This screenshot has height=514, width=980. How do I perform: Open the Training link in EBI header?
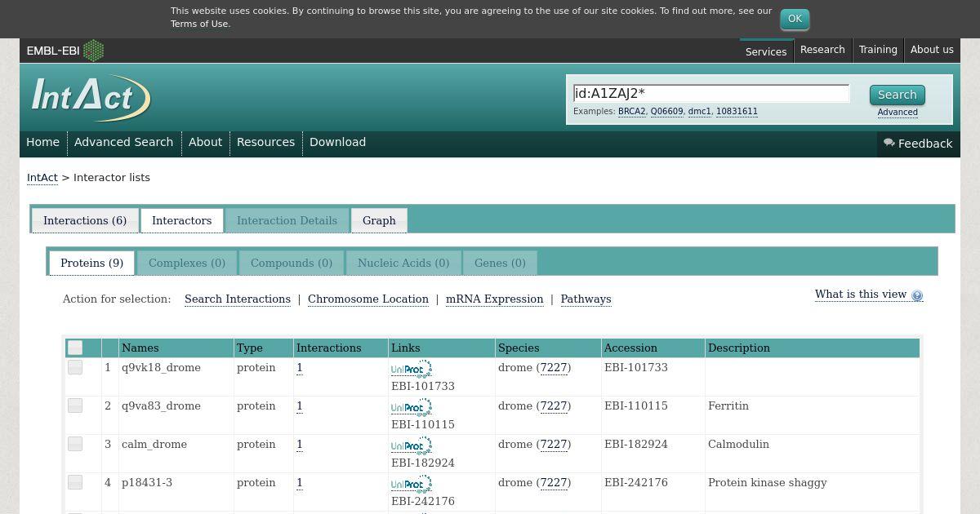878,50
